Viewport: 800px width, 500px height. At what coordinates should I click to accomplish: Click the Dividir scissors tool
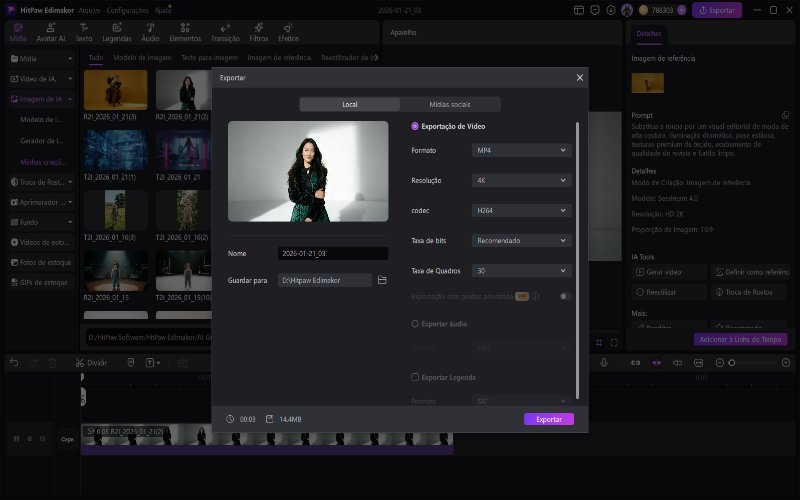91,363
